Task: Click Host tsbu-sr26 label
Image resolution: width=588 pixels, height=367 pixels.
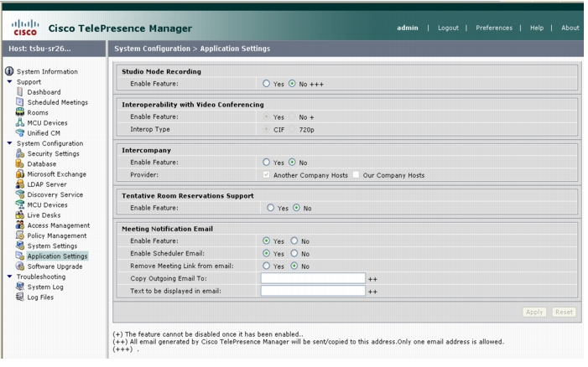Action: (39, 49)
